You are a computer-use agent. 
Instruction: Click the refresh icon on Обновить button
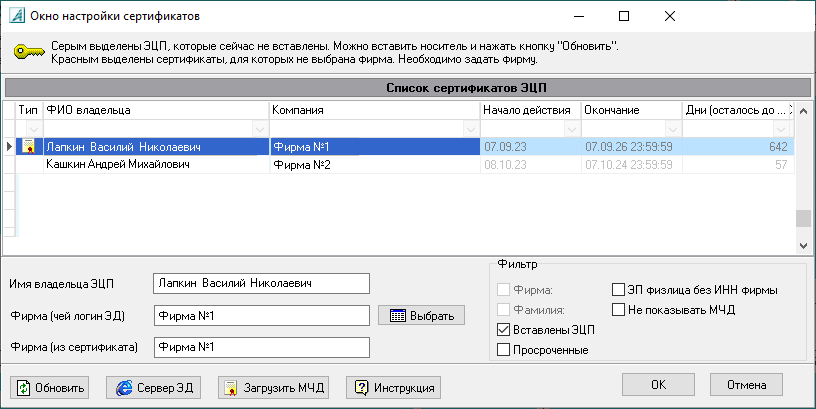coord(23,387)
